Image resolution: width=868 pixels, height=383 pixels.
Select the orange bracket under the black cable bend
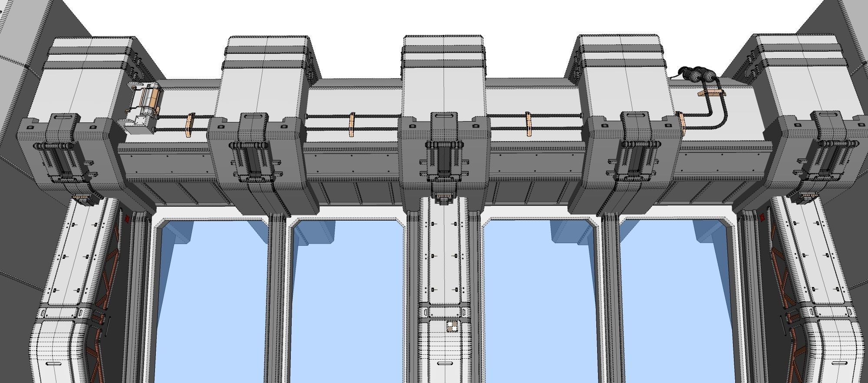pos(712,92)
